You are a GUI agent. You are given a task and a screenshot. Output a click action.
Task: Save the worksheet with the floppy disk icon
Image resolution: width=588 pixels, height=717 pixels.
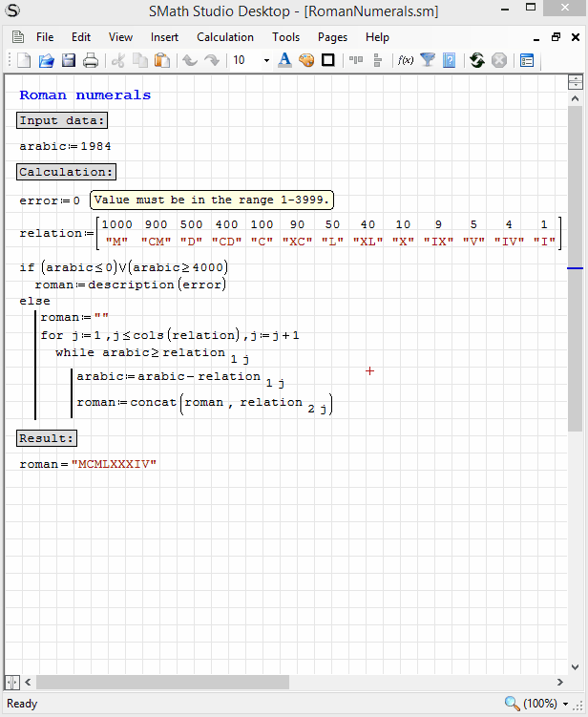pyautogui.click(x=69, y=60)
